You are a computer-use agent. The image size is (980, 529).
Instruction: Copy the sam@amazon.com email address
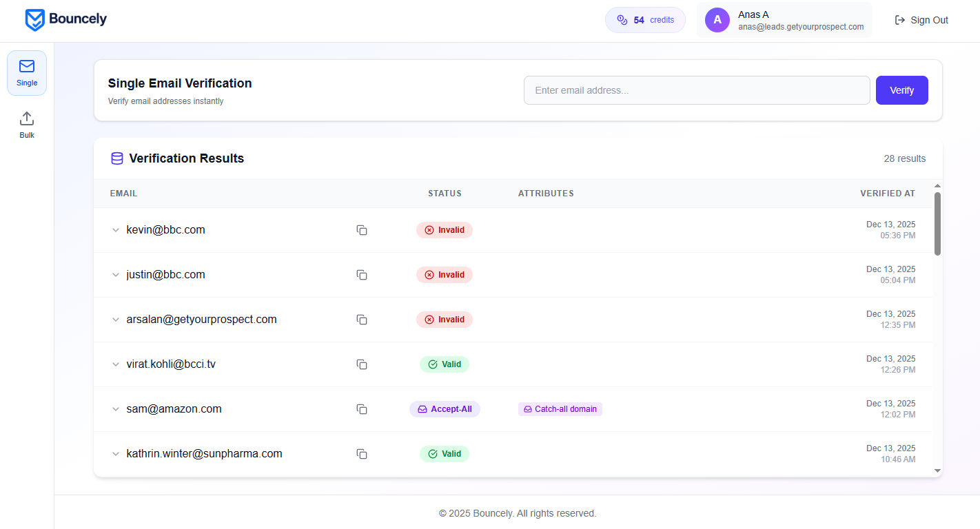pos(362,409)
